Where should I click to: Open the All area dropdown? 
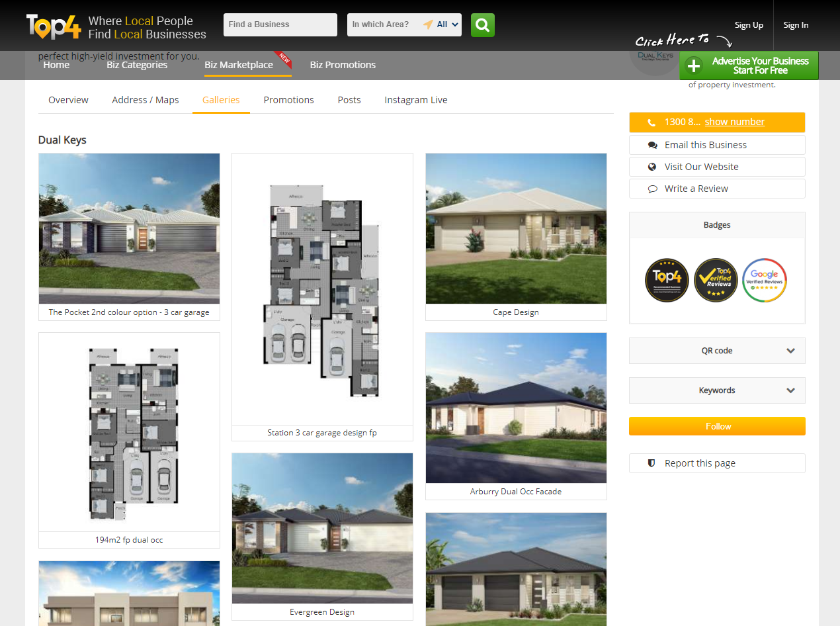tap(447, 24)
